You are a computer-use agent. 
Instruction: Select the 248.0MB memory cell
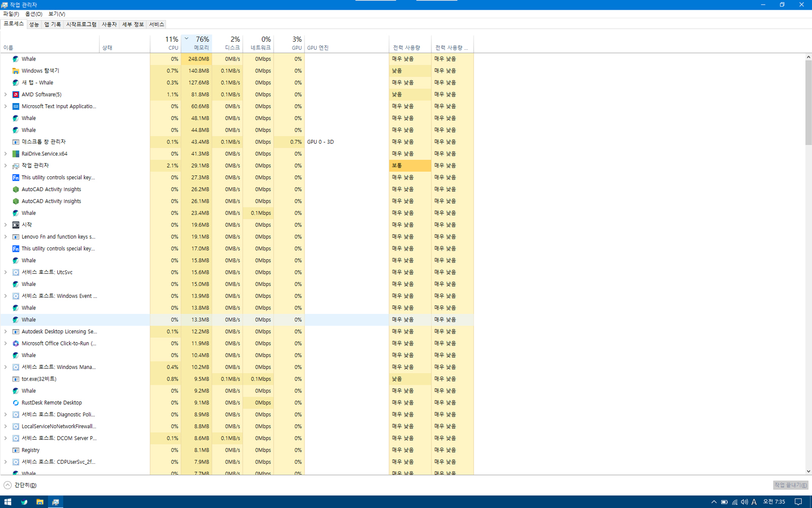coord(196,59)
